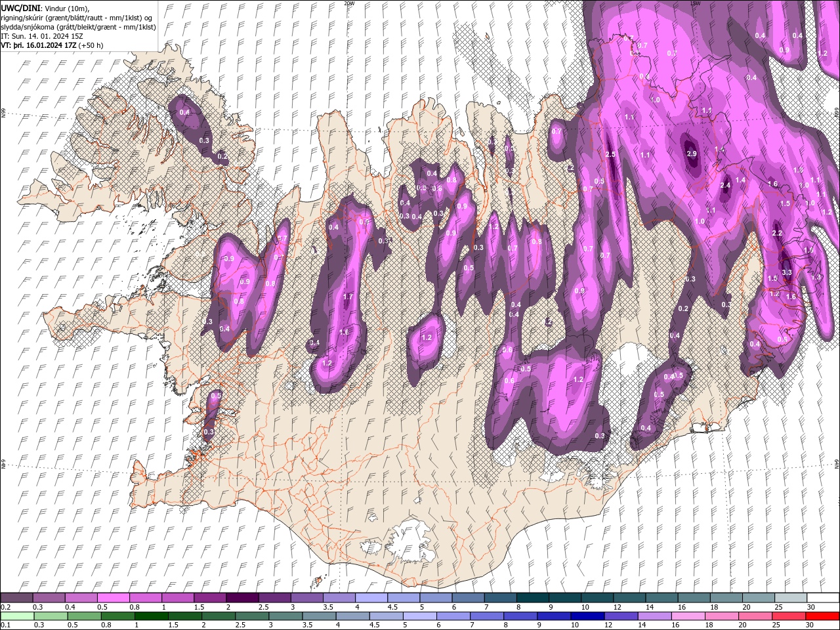Click the 2.2 snowfall value on the map
Viewport: 840px width, 630px height.
777,234
